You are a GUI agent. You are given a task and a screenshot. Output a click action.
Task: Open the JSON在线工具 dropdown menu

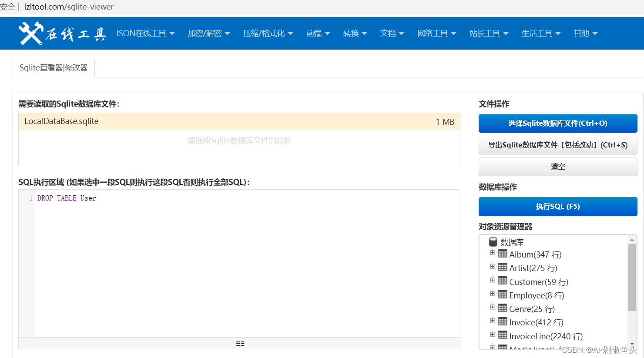145,33
